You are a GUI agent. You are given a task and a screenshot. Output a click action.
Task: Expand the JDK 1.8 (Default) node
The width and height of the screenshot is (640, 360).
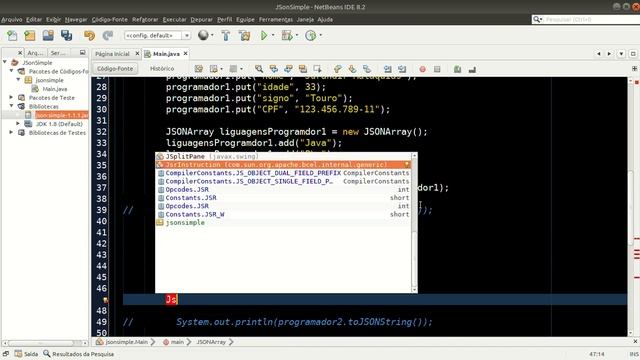[18, 123]
